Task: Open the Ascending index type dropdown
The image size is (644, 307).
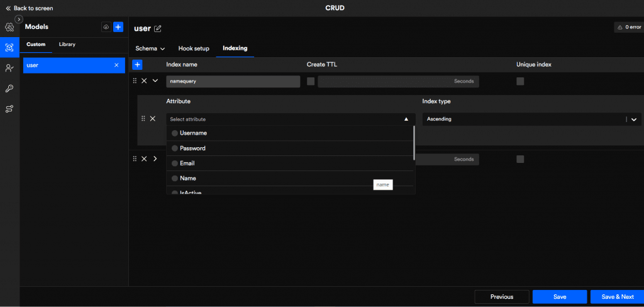Action: (x=532, y=119)
